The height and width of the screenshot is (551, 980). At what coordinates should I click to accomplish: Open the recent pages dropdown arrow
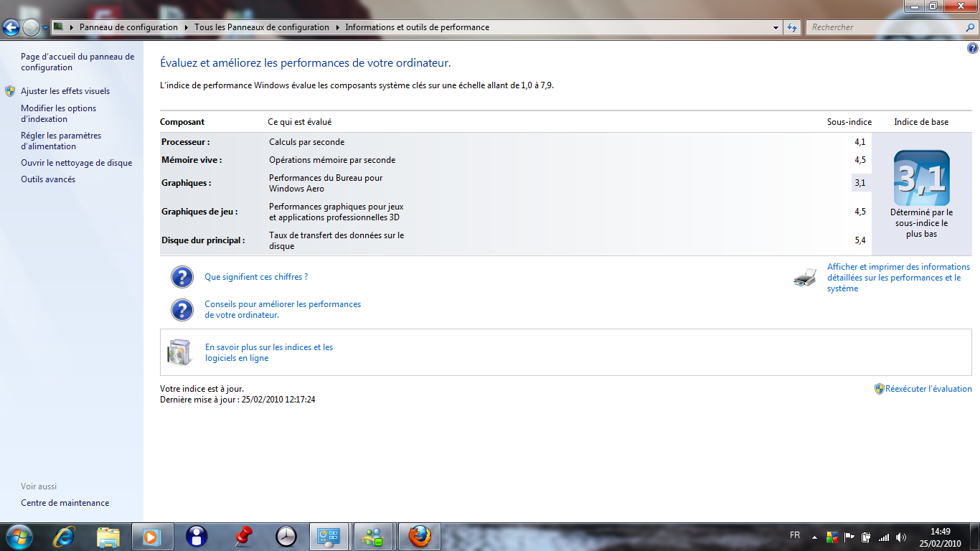(45, 28)
